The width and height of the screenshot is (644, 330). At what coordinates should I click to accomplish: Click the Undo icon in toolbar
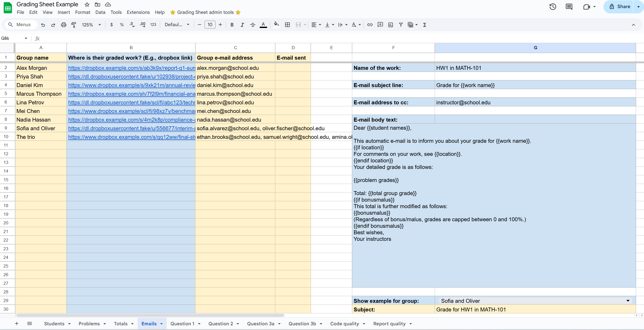coord(43,25)
